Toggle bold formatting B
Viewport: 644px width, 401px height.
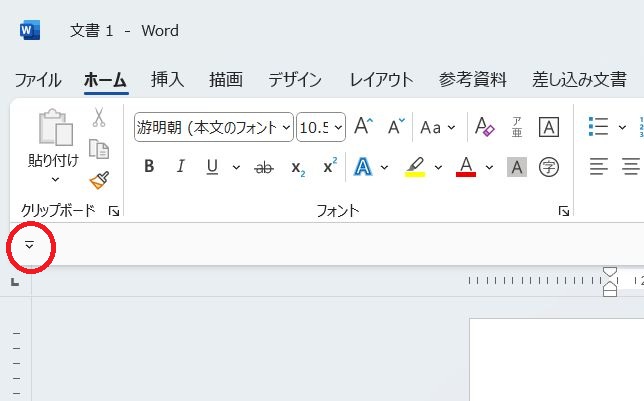tap(149, 166)
